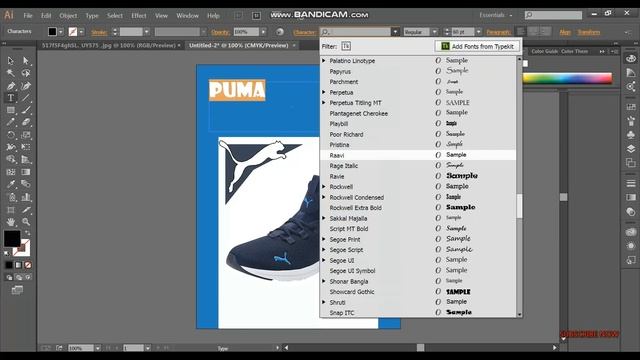This screenshot has width=640, height=360.
Task: Open the font style Regular dropdown
Action: pos(434,32)
